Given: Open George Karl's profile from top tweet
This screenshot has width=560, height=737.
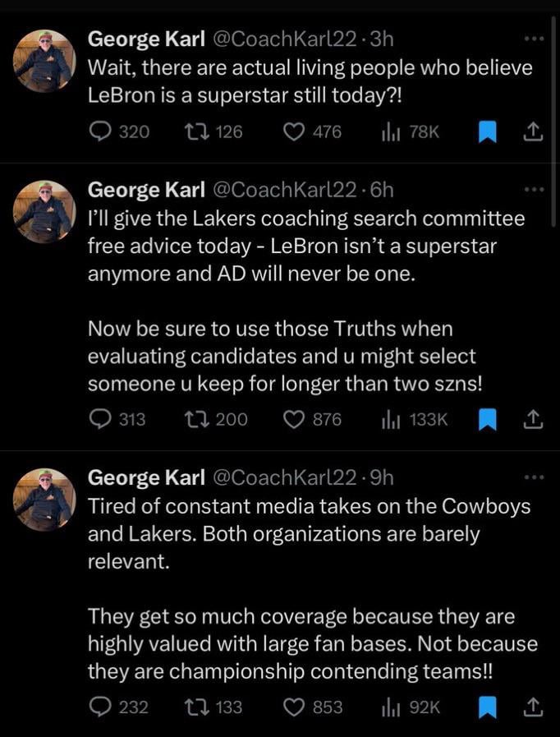Looking at the screenshot, I should coord(44,59).
